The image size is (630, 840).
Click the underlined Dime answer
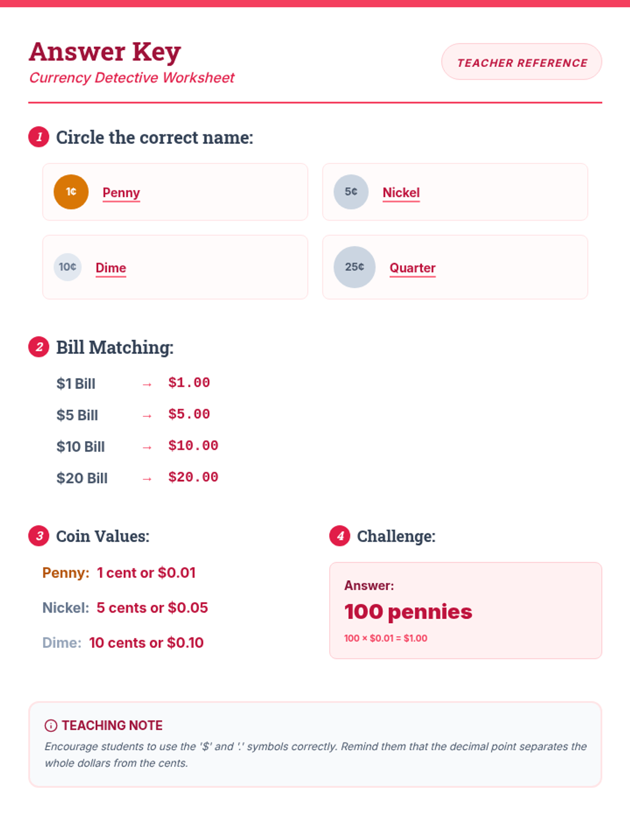click(x=111, y=268)
